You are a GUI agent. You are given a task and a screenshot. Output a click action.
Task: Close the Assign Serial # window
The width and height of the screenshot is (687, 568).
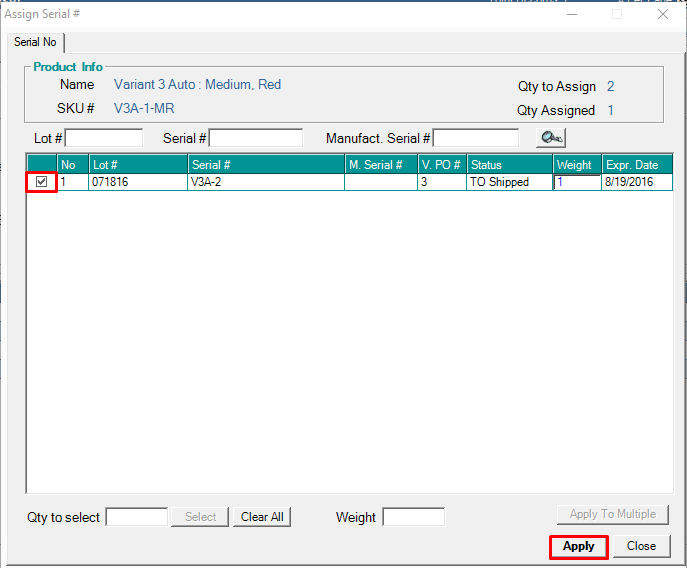click(x=663, y=14)
